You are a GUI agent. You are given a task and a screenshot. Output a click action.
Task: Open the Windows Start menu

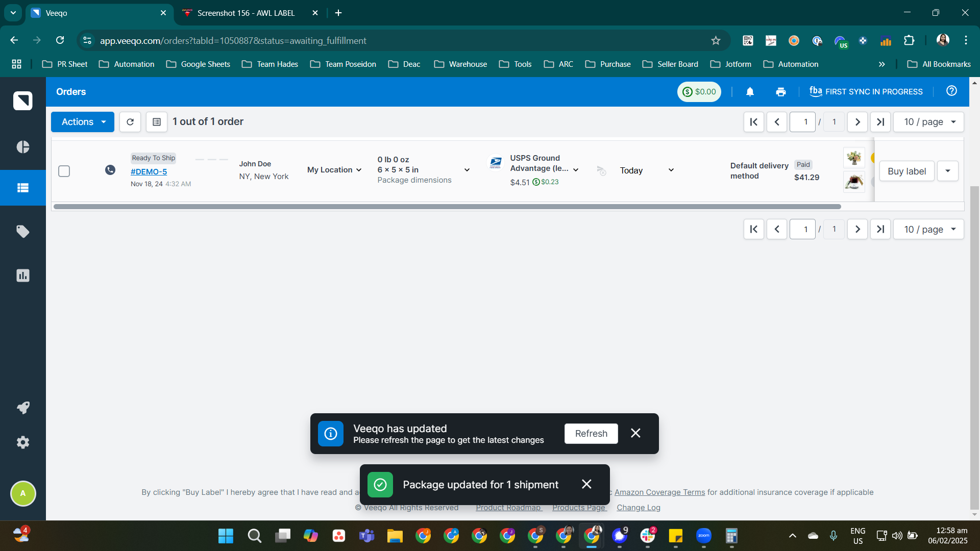click(226, 536)
